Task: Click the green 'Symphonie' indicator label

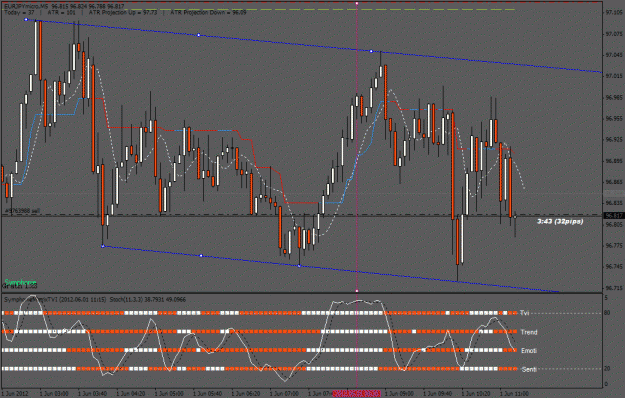Action: (21, 282)
